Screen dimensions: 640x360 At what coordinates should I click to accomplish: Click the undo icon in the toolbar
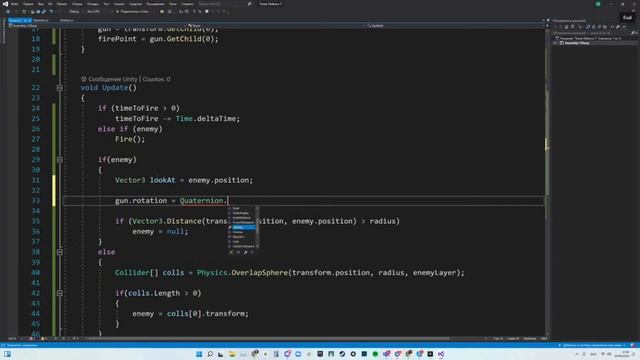[x=51, y=12]
